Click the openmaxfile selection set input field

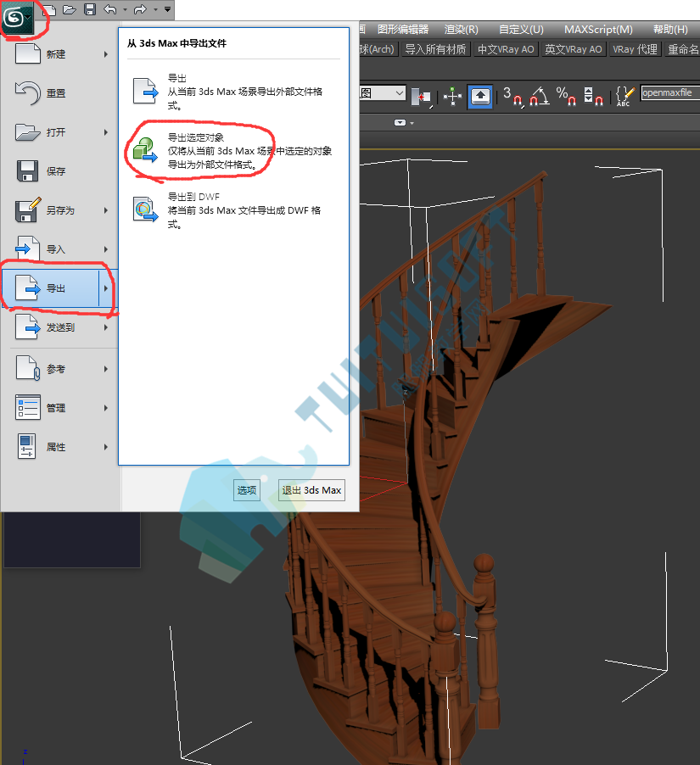click(670, 92)
